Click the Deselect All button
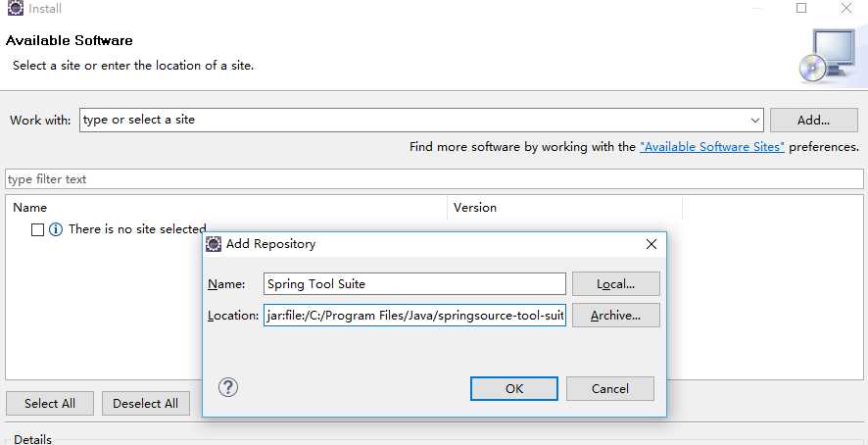Viewport: 868px width, 445px height. [x=146, y=404]
